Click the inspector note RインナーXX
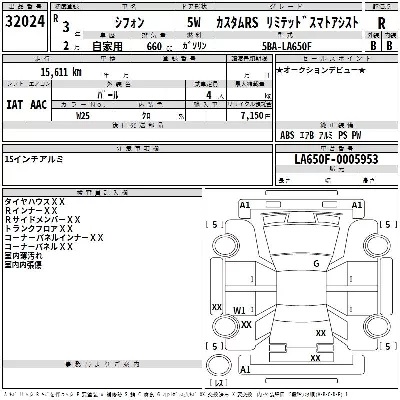 pos(31,211)
